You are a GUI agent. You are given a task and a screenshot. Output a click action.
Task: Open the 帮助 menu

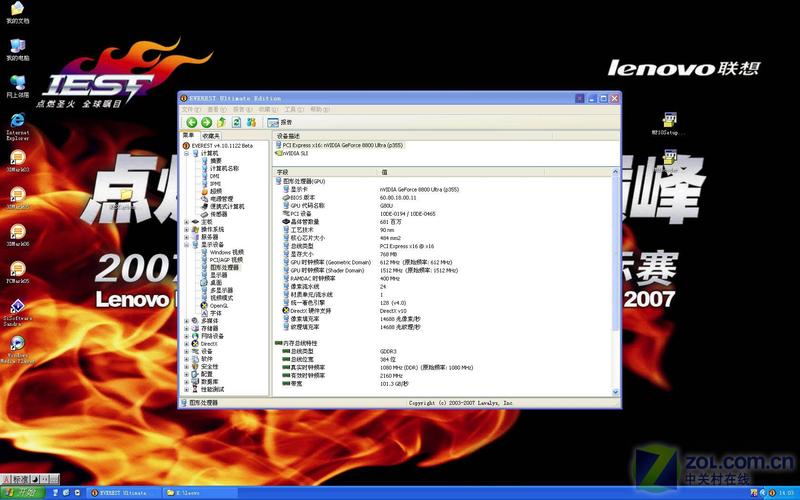coord(319,109)
